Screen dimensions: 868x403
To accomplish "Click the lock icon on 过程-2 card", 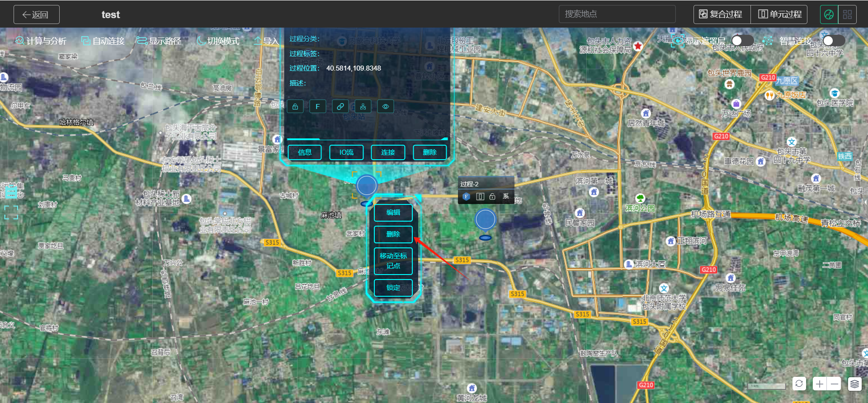I will pyautogui.click(x=493, y=196).
